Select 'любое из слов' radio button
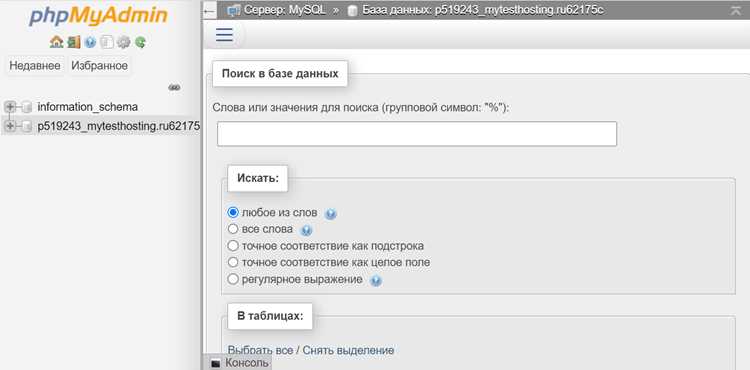Image resolution: width=750 pixels, height=370 pixels. [x=233, y=212]
